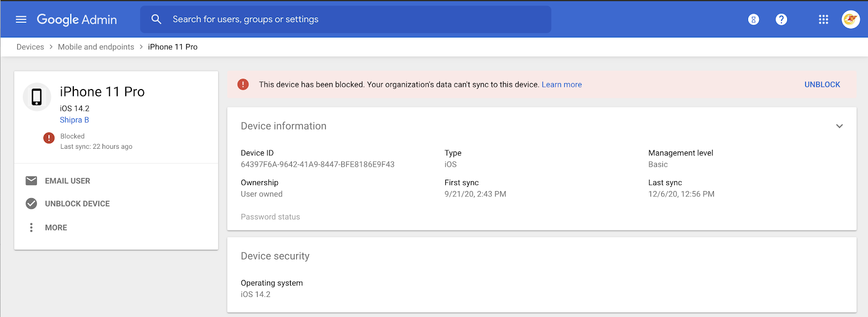Click the checkmark icon beside Unblock Device

click(x=31, y=204)
